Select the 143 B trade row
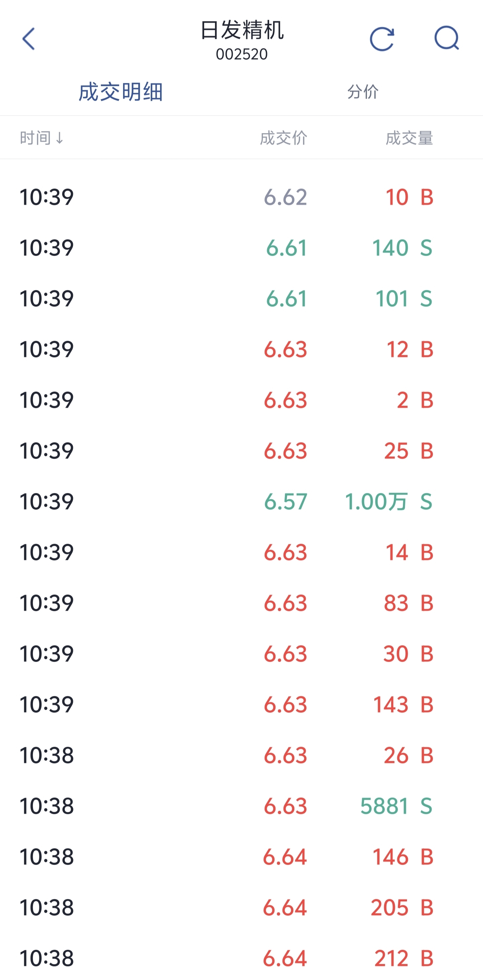The width and height of the screenshot is (483, 980). [x=241, y=704]
